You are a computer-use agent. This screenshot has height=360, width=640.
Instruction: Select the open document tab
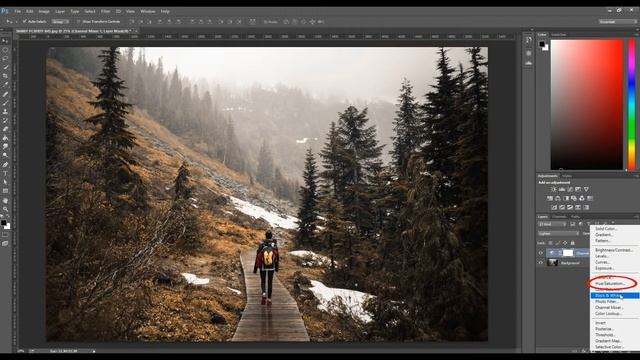click(75, 31)
